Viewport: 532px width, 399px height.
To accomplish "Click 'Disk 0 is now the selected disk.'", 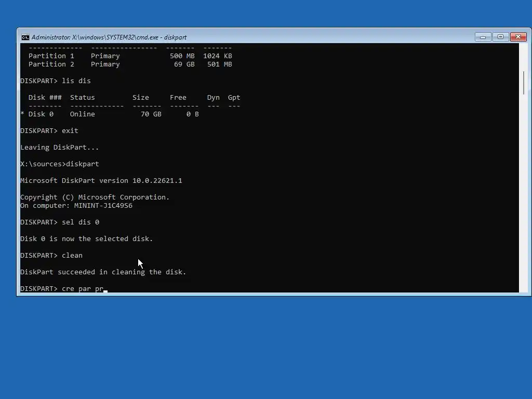I will point(87,239).
